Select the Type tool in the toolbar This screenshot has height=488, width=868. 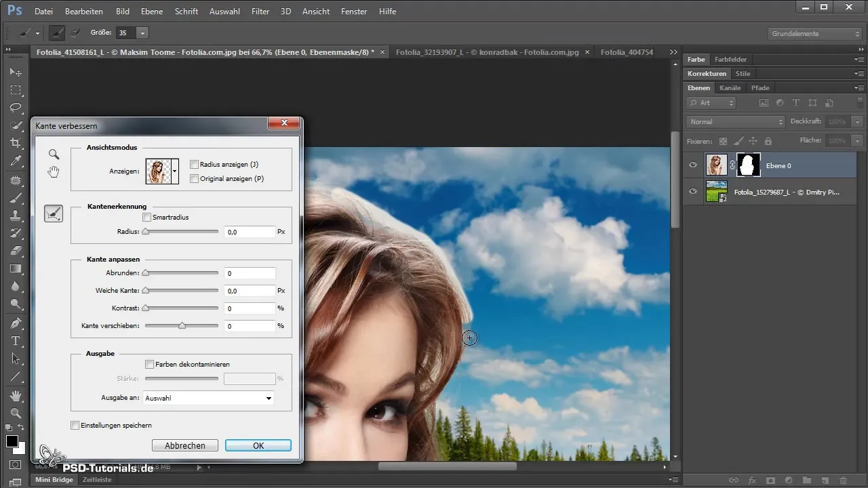tap(16, 341)
